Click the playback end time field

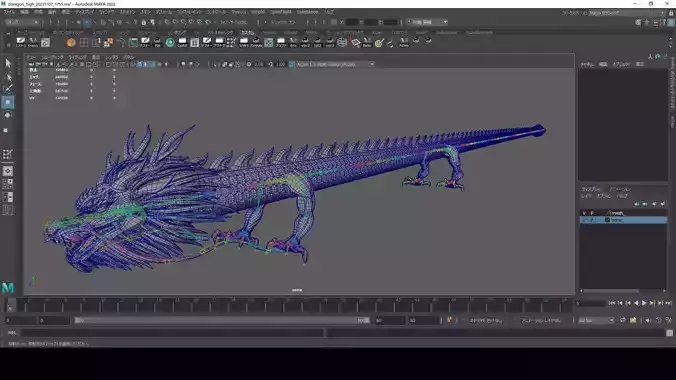[389, 320]
